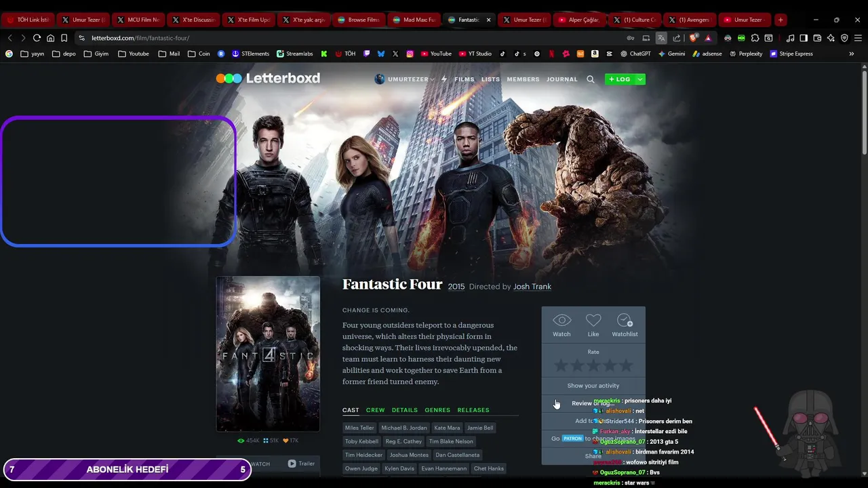Open Miles Teller cast page
This screenshot has height=488, width=868.
click(x=359, y=428)
